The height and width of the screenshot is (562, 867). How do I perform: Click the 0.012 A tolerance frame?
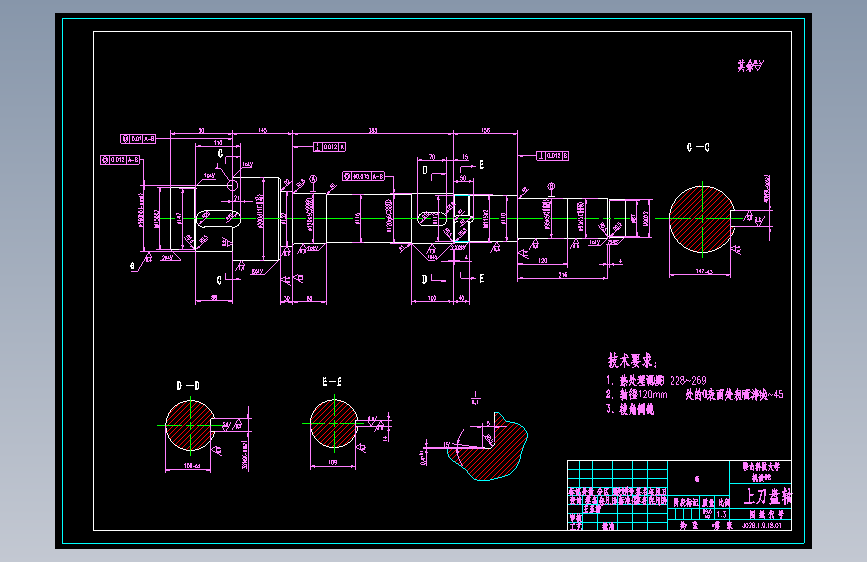coord(330,147)
